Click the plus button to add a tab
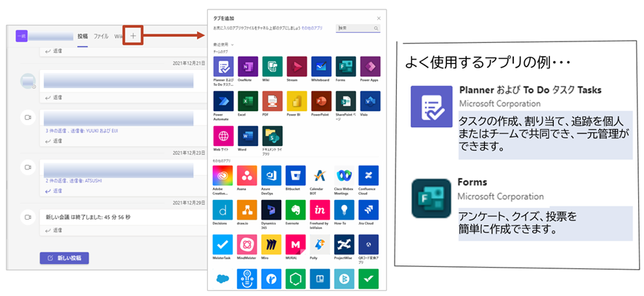Image resolution: width=644 pixels, height=296 pixels. click(x=133, y=36)
